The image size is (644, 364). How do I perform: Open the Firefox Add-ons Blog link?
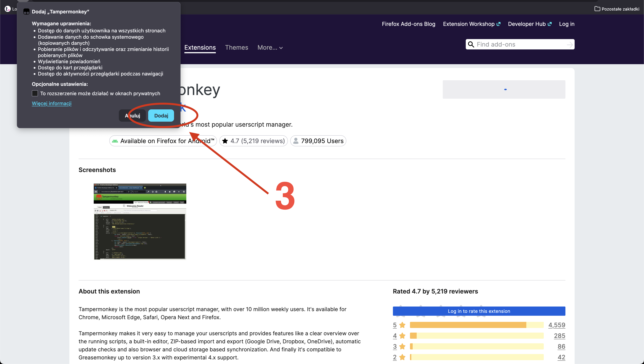tap(408, 24)
